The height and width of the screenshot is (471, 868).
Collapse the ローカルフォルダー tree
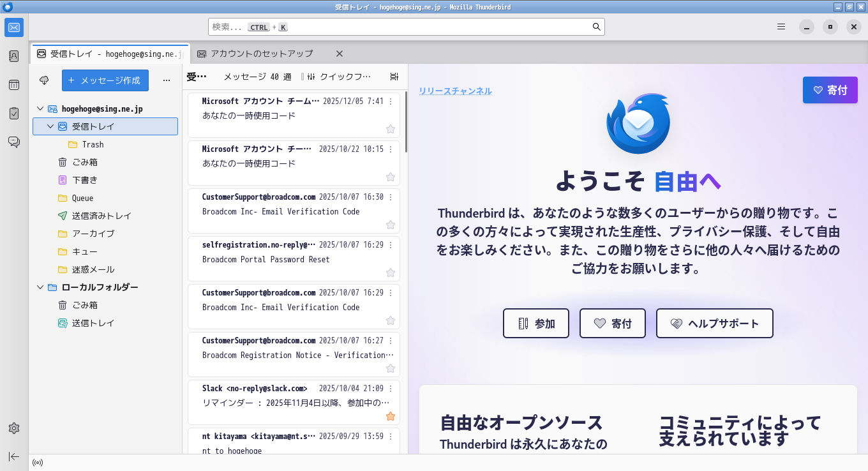tap(40, 287)
